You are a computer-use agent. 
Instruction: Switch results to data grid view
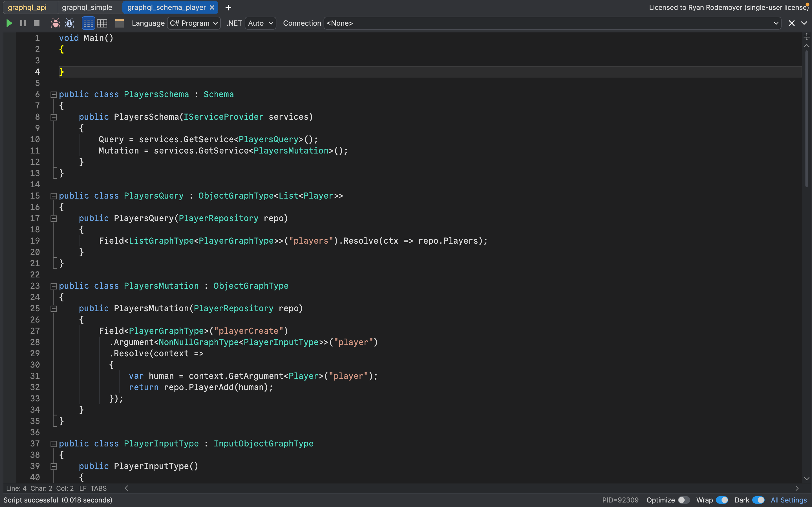click(102, 23)
